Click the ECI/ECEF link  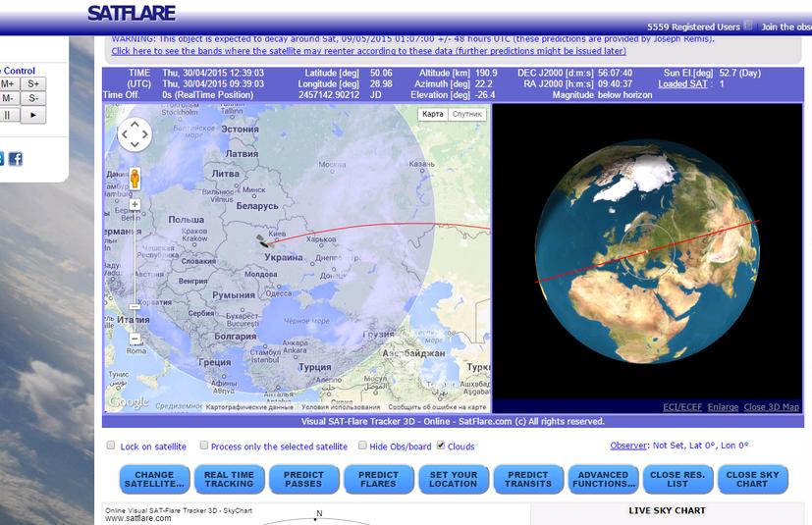click(x=682, y=407)
